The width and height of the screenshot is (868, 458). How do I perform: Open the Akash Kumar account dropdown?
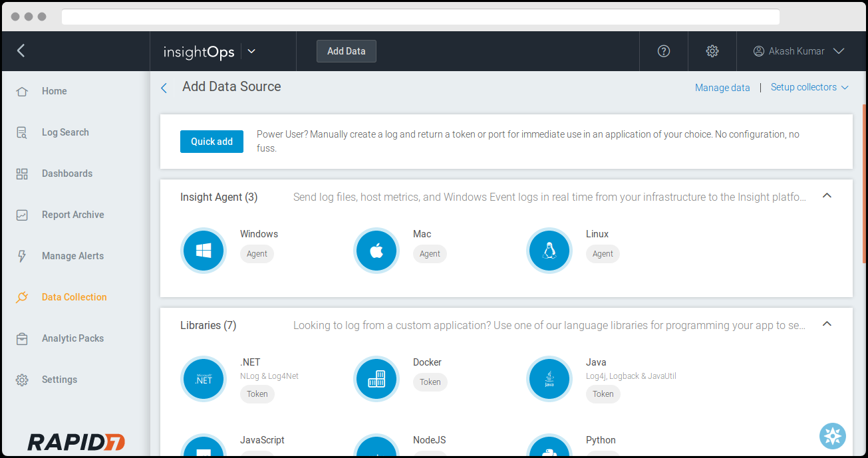tap(839, 51)
